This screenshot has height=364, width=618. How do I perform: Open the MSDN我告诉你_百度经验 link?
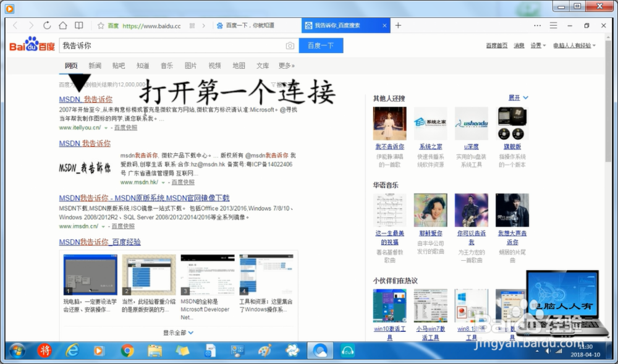99,242
